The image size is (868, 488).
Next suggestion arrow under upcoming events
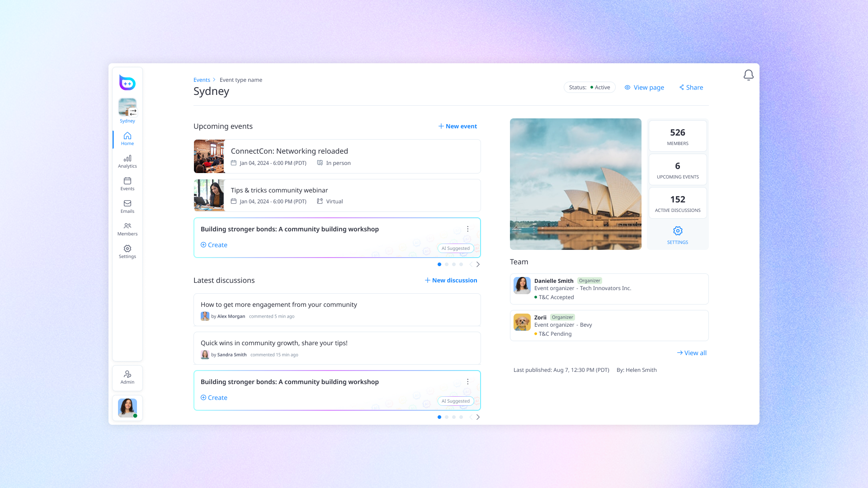[x=478, y=264]
